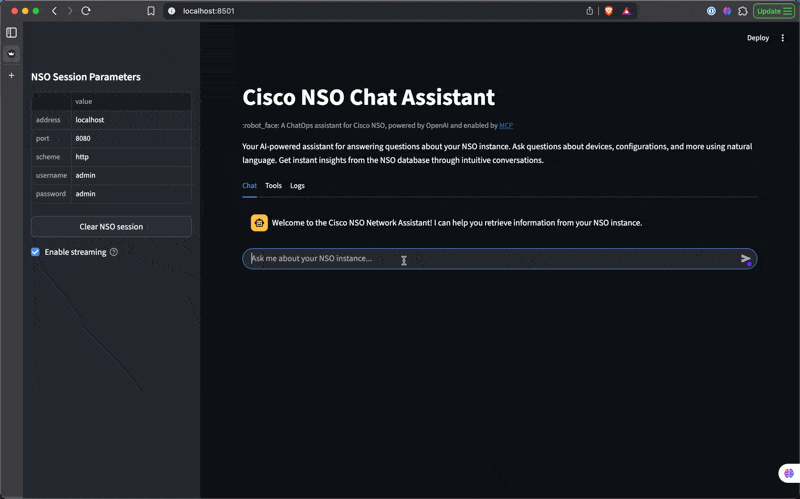Bookmark this page using the bookmark icon
The image size is (800, 499).
coord(151,11)
